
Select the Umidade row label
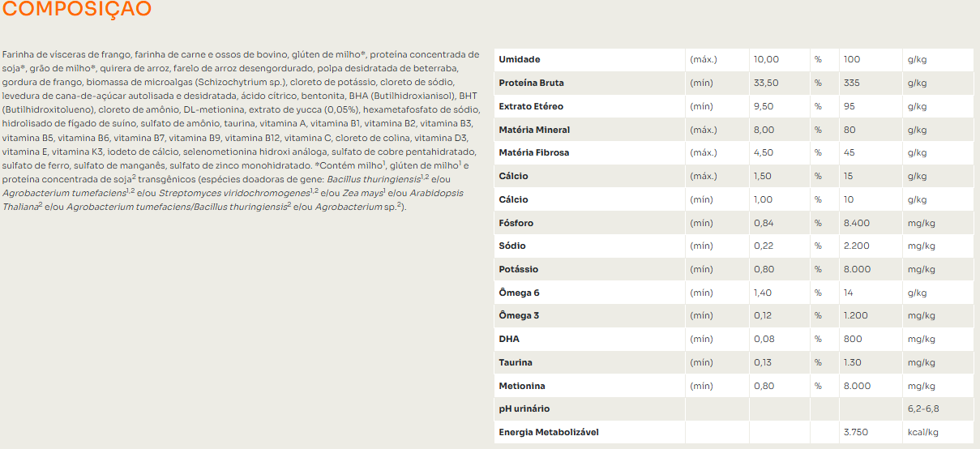click(x=520, y=59)
